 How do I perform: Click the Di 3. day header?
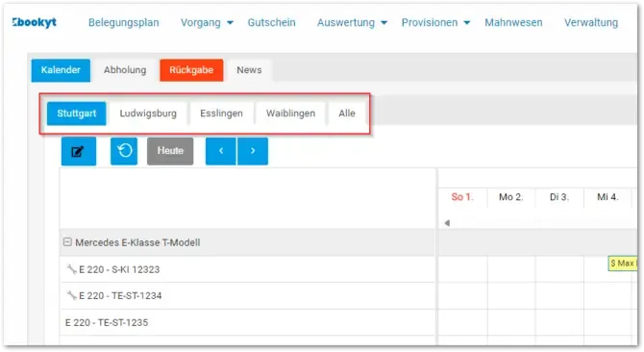(x=559, y=197)
